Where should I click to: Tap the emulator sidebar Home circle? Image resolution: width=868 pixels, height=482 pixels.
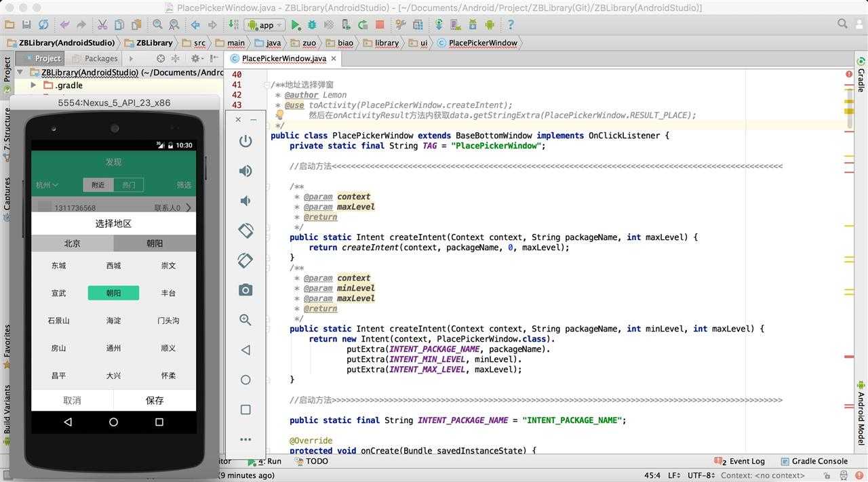(245, 380)
